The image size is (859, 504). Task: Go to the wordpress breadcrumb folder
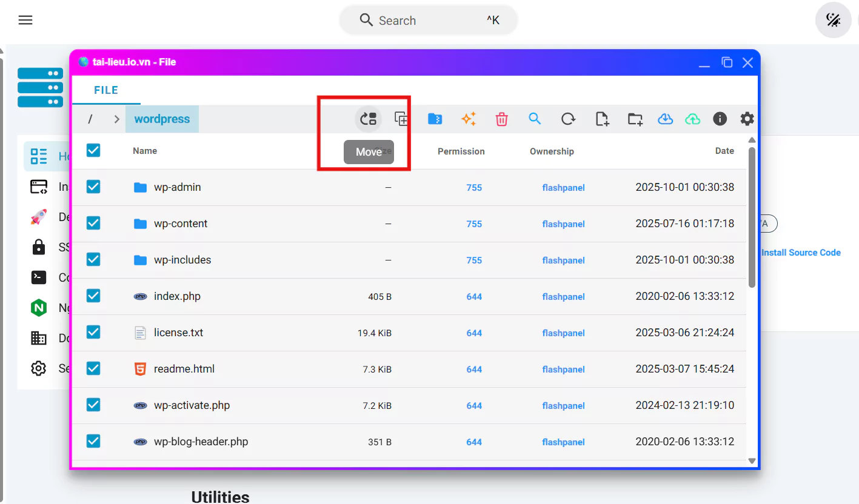pyautogui.click(x=162, y=119)
